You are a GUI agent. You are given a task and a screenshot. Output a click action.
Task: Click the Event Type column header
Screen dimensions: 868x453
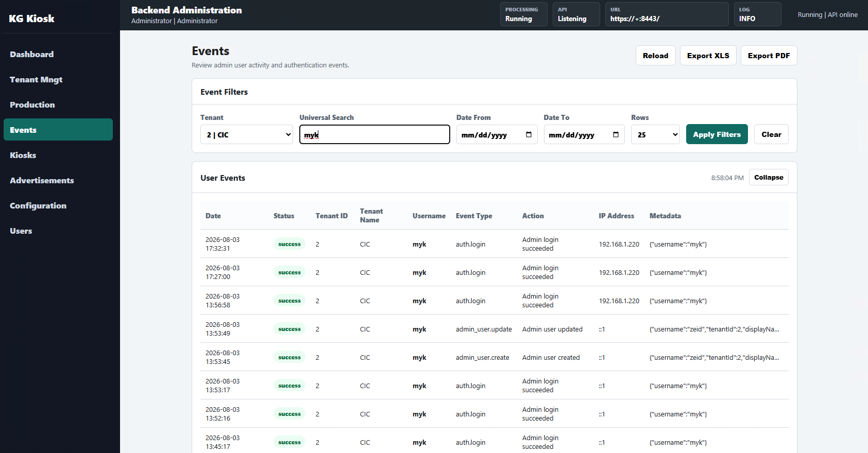(x=474, y=216)
